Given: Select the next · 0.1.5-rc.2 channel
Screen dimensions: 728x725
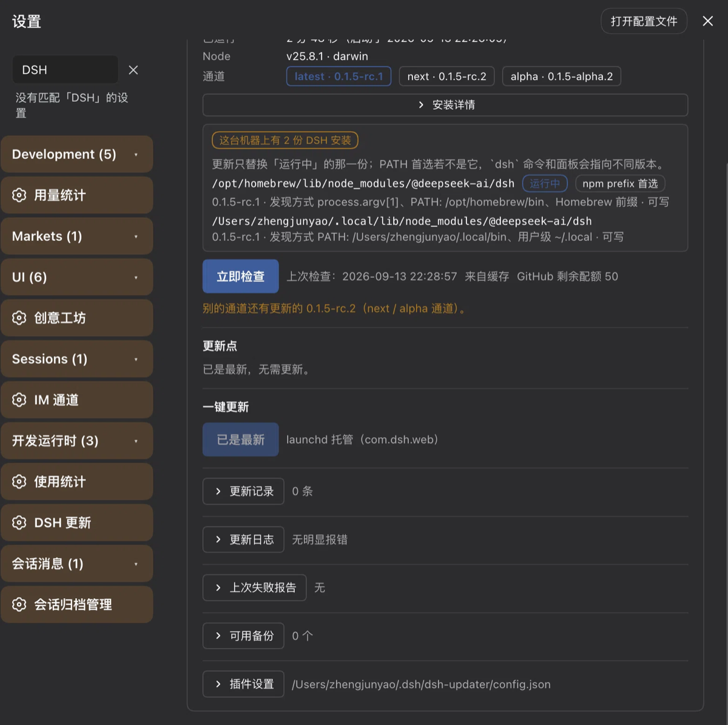Looking at the screenshot, I should pos(447,76).
